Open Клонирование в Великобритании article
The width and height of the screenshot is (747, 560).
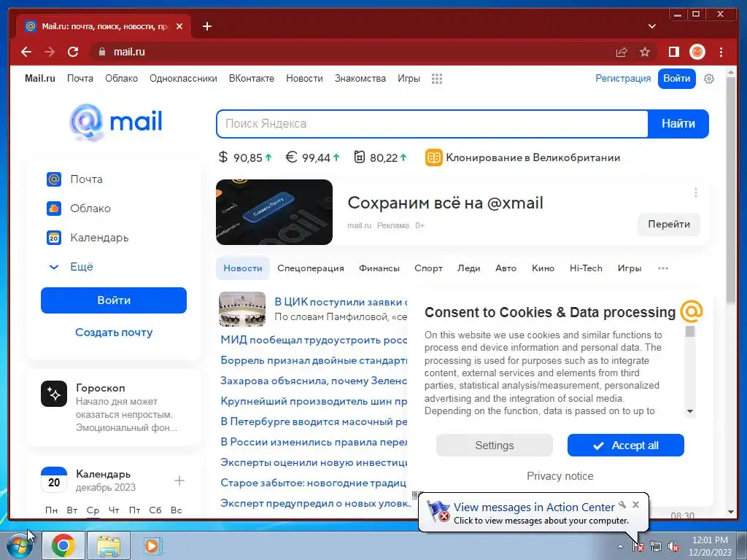tap(523, 157)
